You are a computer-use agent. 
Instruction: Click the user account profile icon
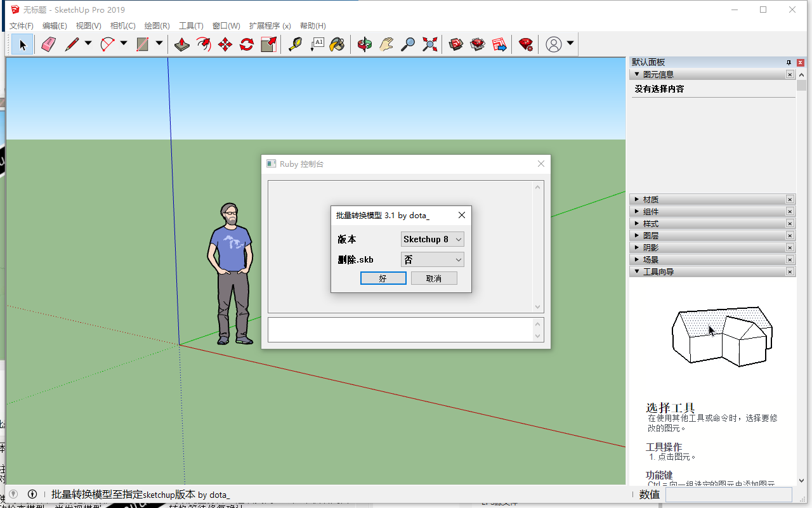pos(554,44)
